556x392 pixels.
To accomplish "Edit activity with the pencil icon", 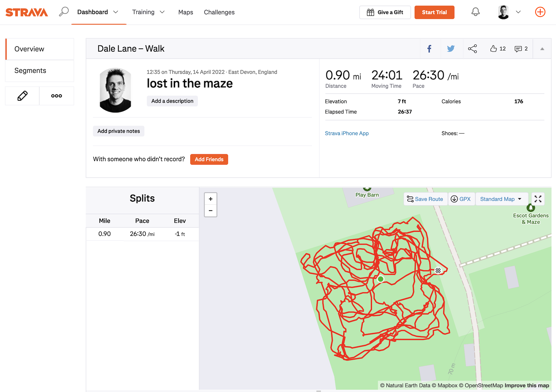I will 22,96.
